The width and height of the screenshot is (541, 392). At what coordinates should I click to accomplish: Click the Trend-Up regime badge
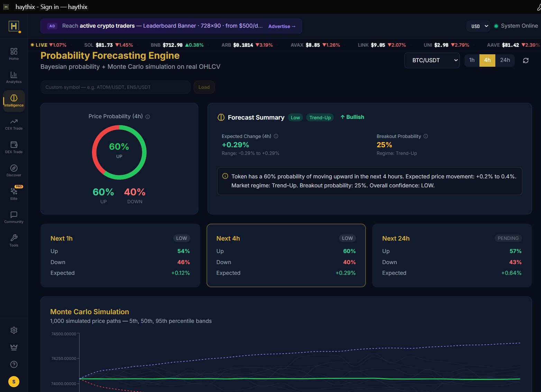(x=320, y=118)
